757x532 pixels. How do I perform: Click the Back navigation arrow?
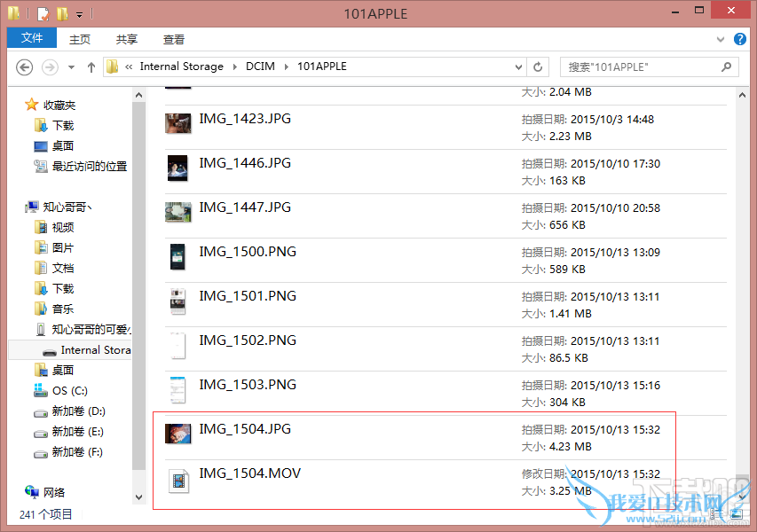point(25,67)
